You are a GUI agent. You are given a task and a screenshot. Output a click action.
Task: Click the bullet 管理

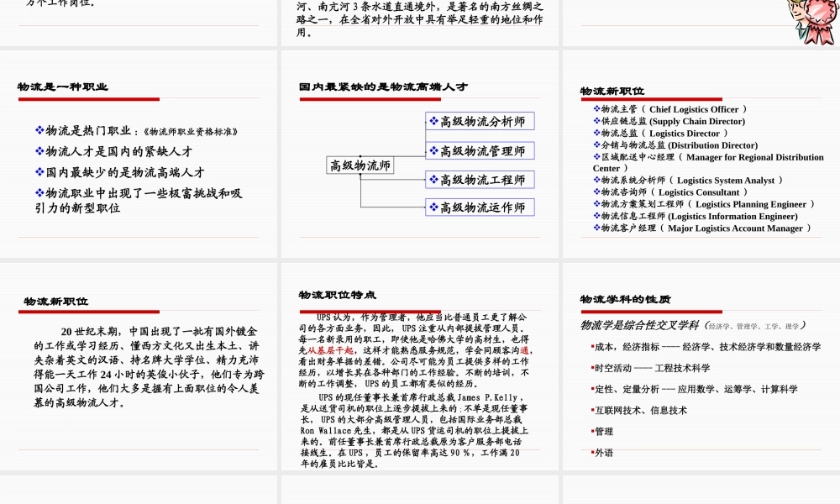pos(602,432)
